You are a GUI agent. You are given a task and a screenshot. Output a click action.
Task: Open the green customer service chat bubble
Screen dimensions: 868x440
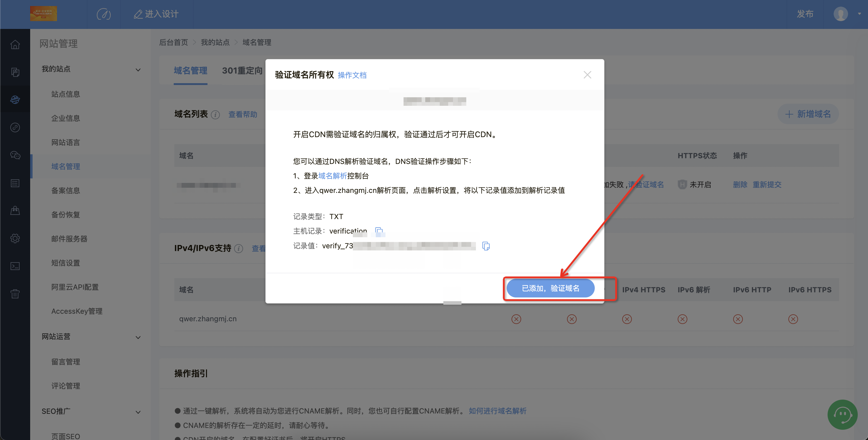842,414
